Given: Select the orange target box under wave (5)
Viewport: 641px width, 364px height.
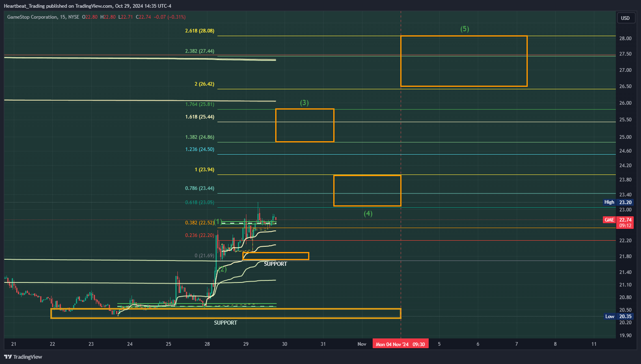Looking at the screenshot, I should pyautogui.click(x=464, y=61).
